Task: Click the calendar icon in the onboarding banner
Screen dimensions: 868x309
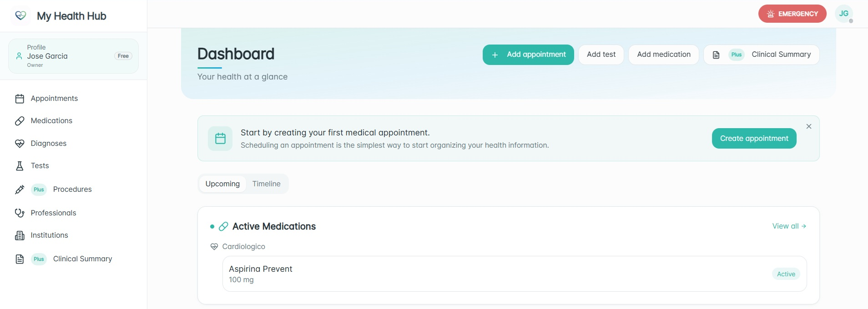Action: click(x=220, y=139)
